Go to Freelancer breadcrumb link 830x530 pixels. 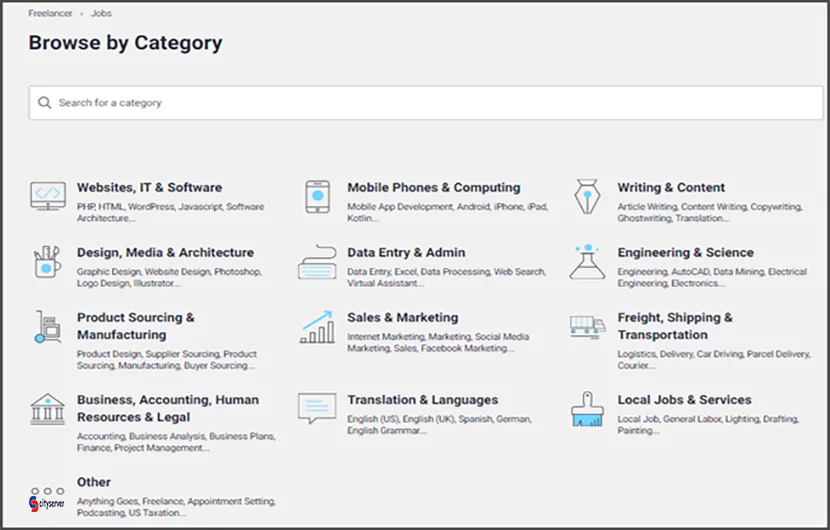pyautogui.click(x=50, y=13)
